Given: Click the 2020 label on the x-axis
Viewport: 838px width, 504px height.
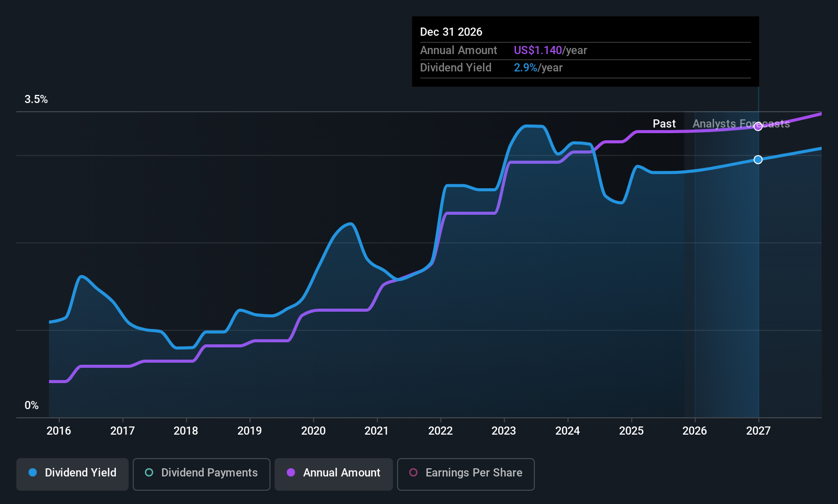Looking at the screenshot, I should 313,431.
